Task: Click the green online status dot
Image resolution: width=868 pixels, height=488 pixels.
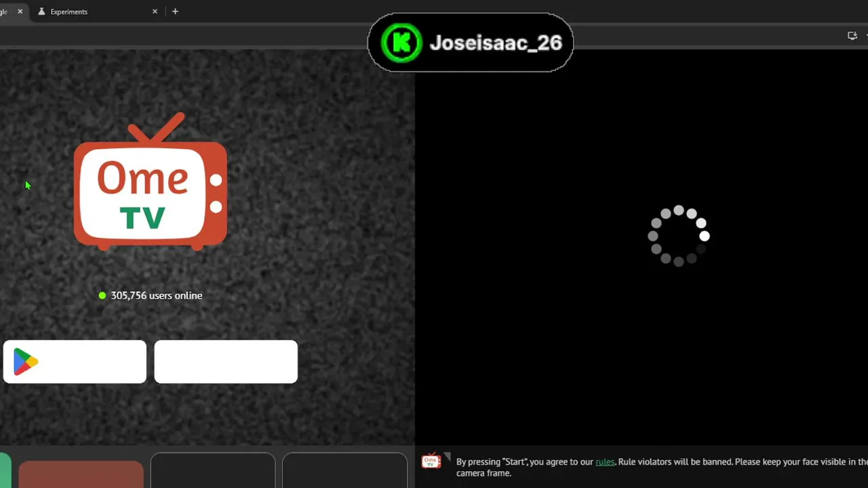Action: (102, 296)
